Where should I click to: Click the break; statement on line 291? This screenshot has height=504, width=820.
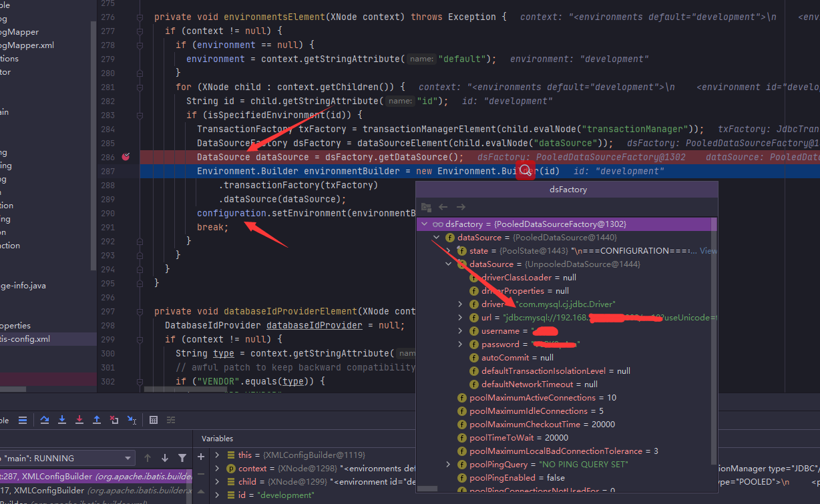coord(212,227)
